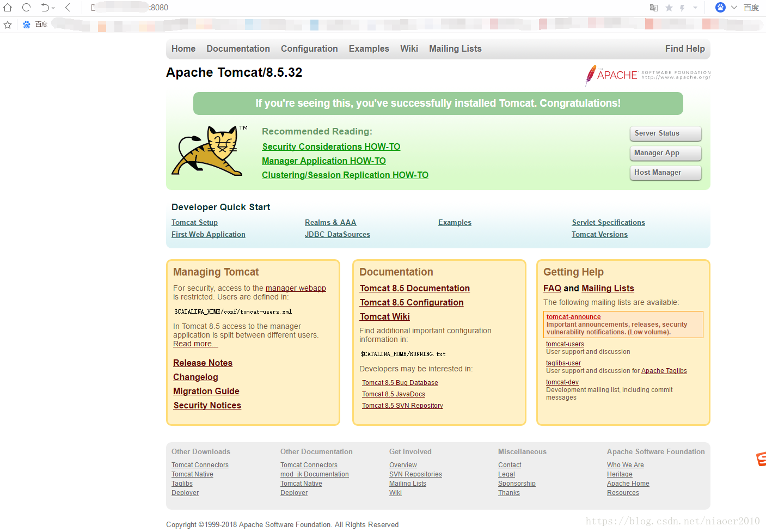Open the Changelog link
766x532 pixels.
point(195,377)
